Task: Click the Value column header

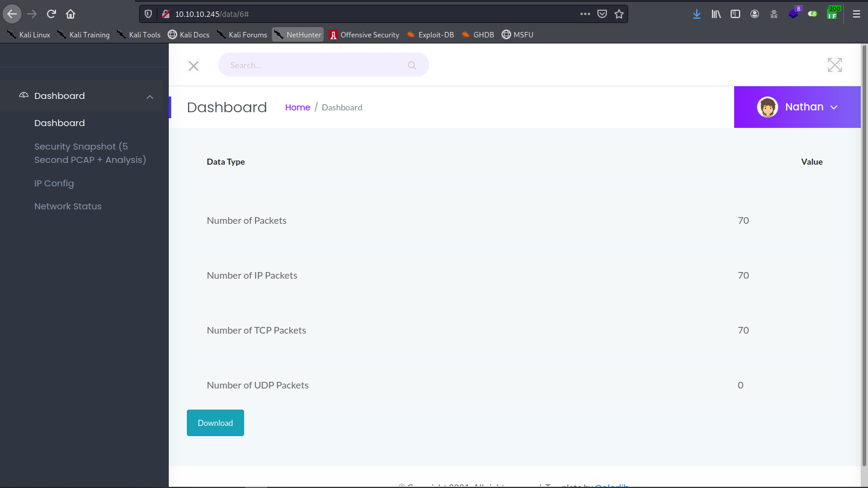Action: (x=812, y=162)
